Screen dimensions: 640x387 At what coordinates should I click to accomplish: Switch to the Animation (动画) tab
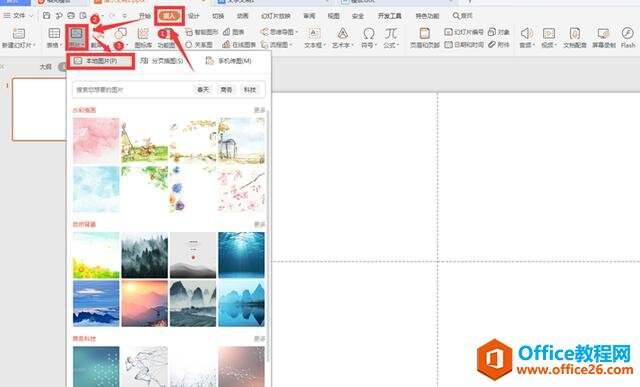click(242, 16)
